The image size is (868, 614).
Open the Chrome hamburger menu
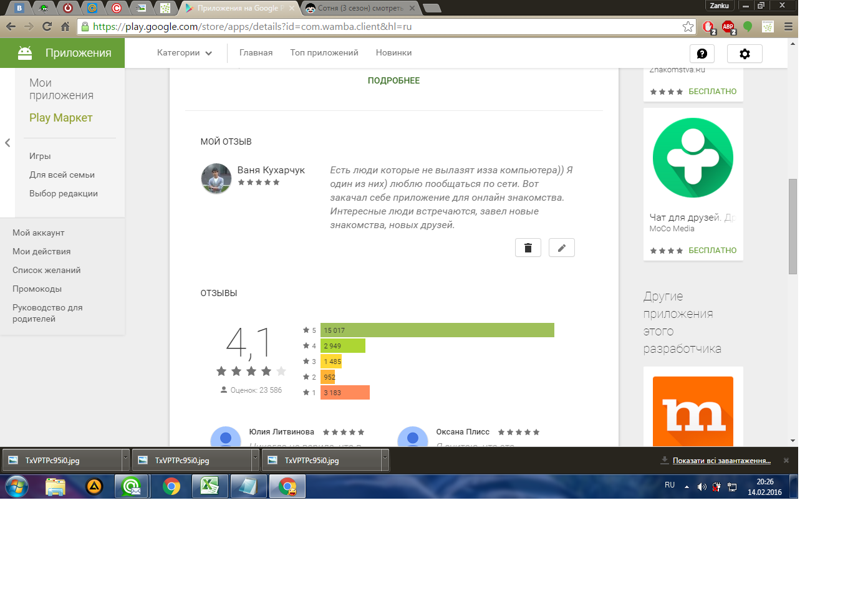tap(788, 26)
